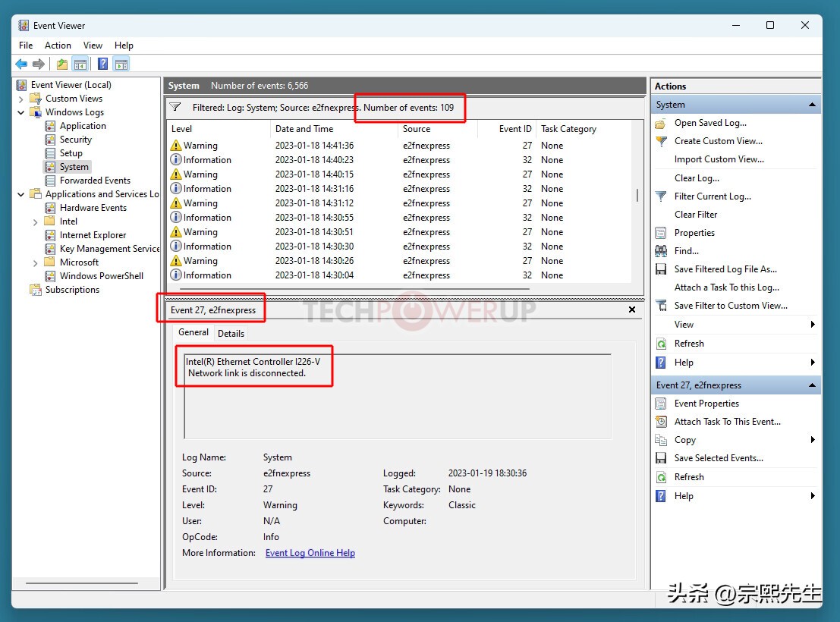Click Clear Filter in the Actions pane

pos(695,215)
